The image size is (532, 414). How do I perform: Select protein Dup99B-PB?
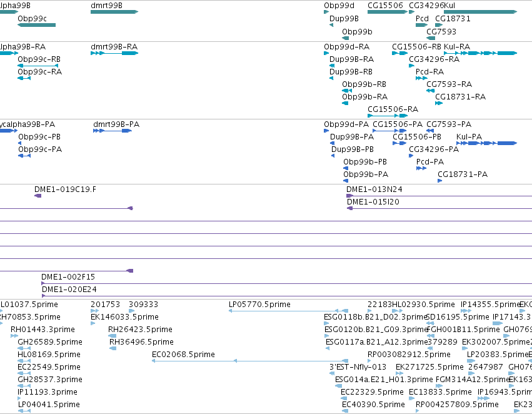(x=353, y=149)
